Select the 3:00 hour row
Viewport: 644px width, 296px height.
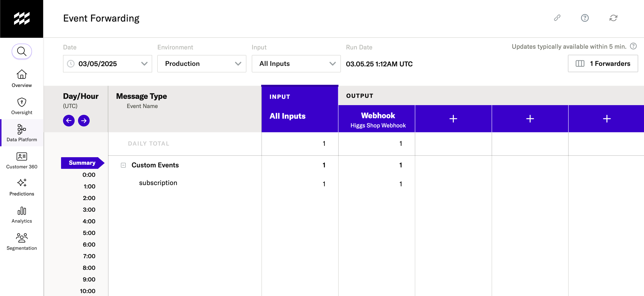pyautogui.click(x=89, y=210)
